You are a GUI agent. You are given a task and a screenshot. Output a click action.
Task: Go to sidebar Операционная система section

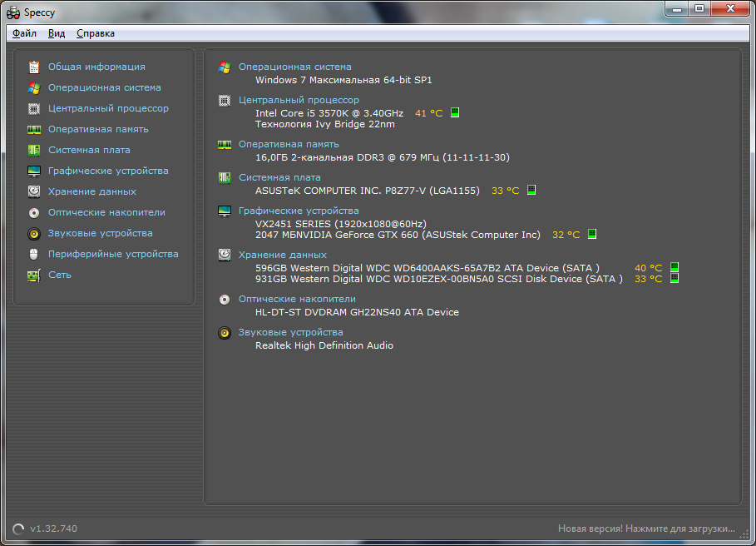(105, 87)
